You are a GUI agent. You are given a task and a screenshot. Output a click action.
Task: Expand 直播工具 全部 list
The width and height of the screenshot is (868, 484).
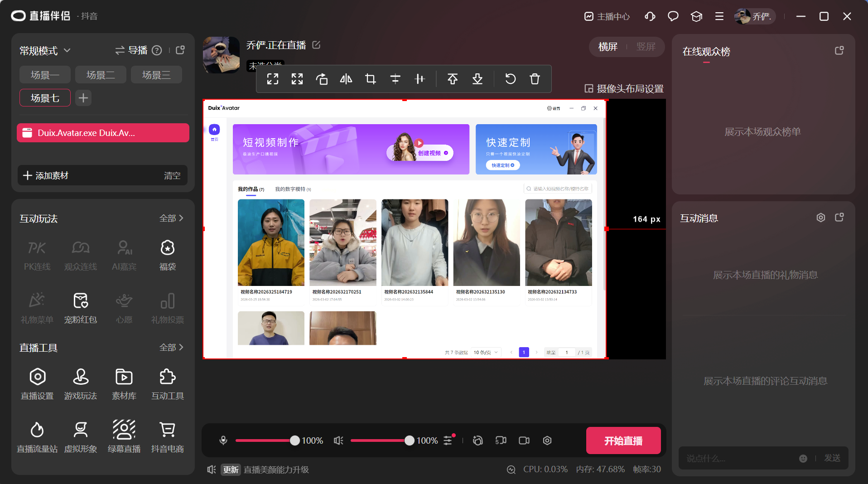pos(171,348)
